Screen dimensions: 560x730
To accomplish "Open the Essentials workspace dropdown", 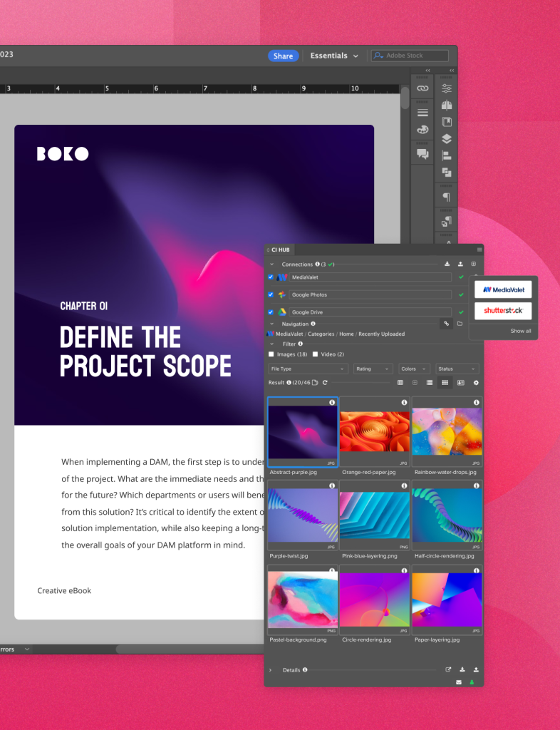I will click(334, 56).
